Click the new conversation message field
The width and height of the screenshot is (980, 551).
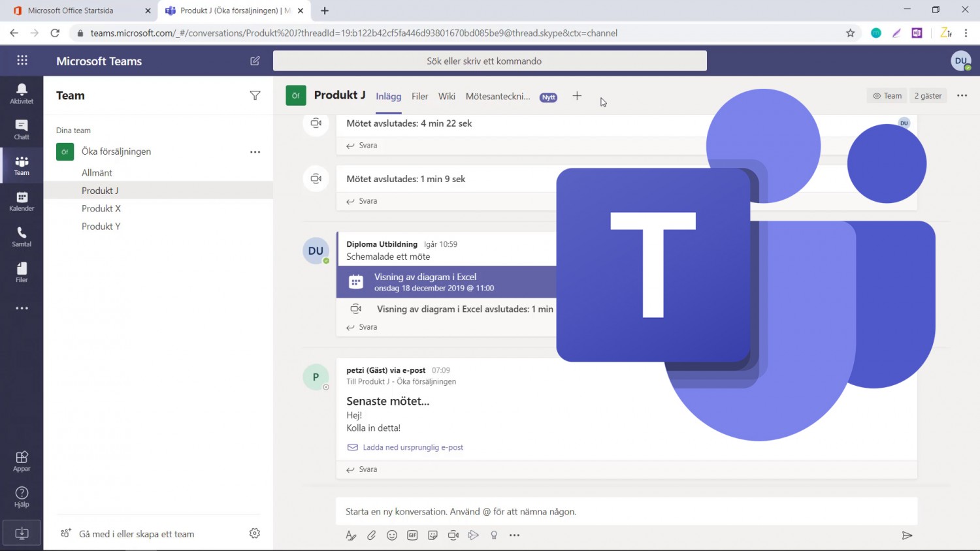click(x=627, y=512)
